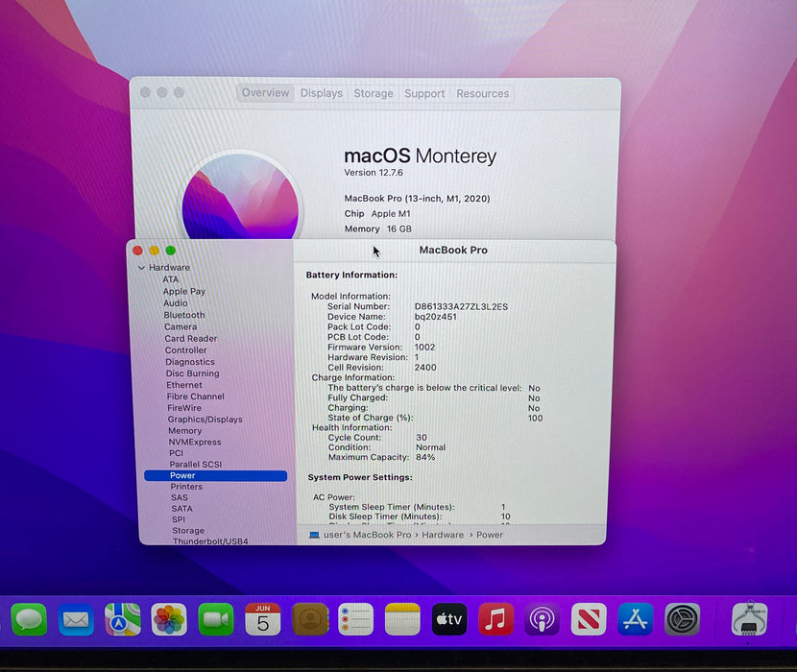Click the battery serial number value
Viewport: 797px width, 672px height.
click(461, 306)
